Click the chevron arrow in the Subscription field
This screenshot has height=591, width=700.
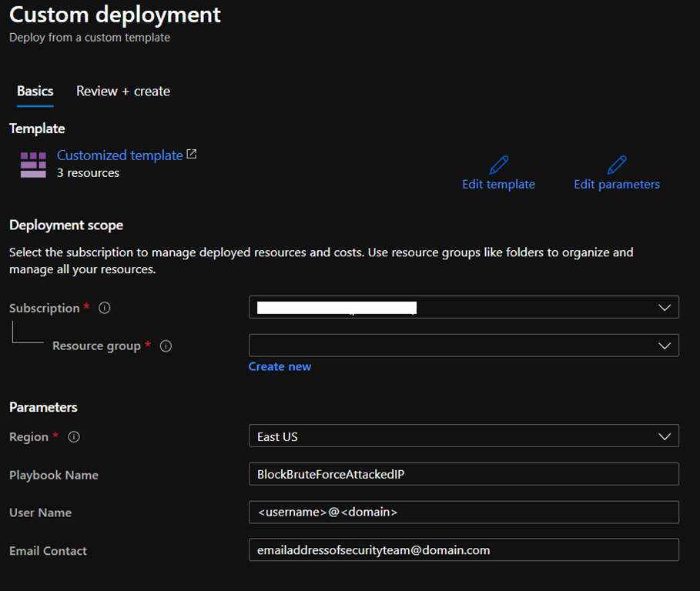tap(665, 308)
